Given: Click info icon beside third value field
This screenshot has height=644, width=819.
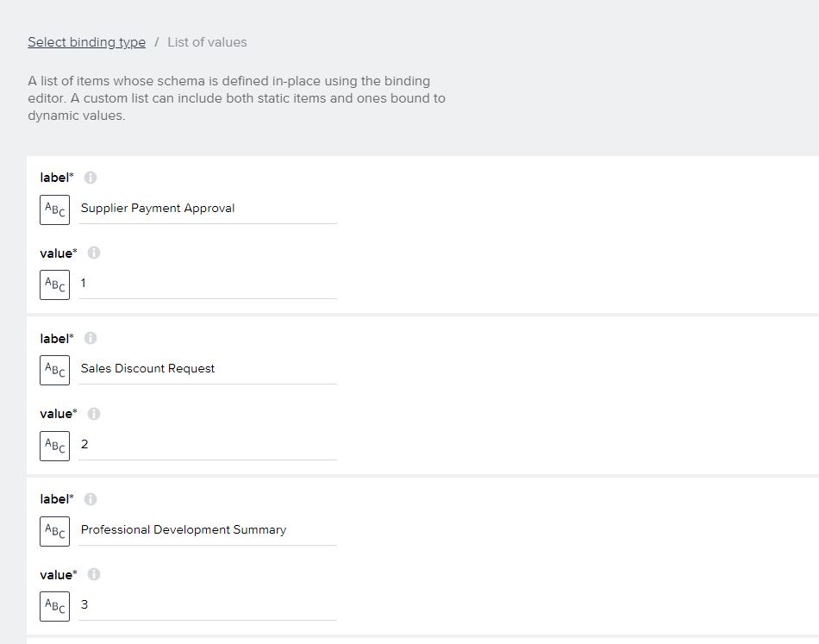Looking at the screenshot, I should (94, 574).
